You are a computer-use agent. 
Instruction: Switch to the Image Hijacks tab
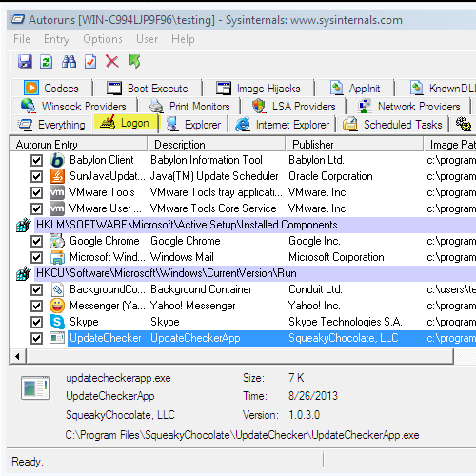(258, 88)
